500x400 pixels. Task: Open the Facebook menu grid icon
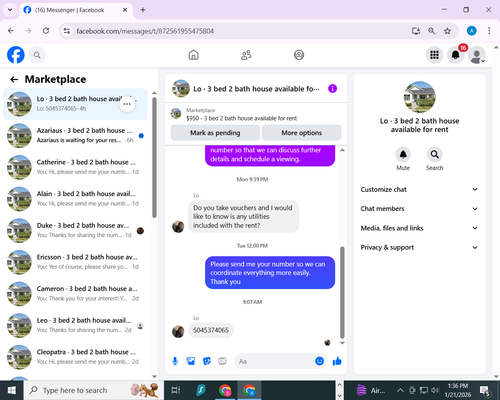pyautogui.click(x=434, y=55)
